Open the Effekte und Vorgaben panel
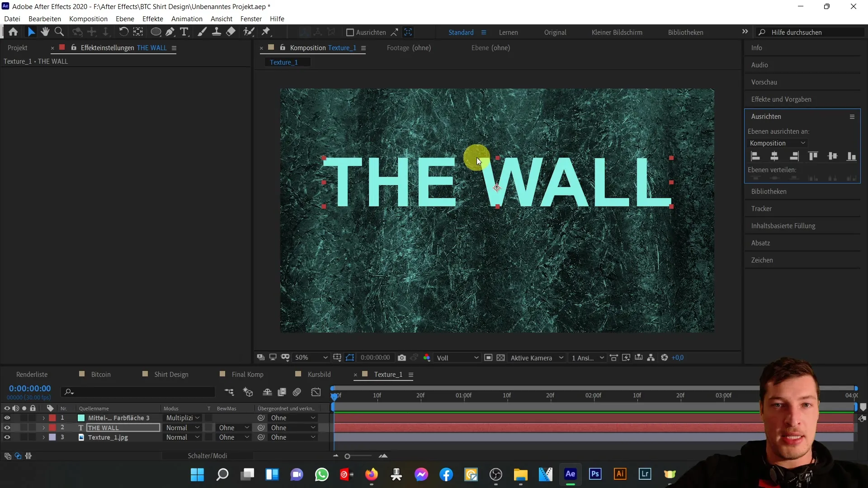This screenshot has width=868, height=488. pos(781,99)
